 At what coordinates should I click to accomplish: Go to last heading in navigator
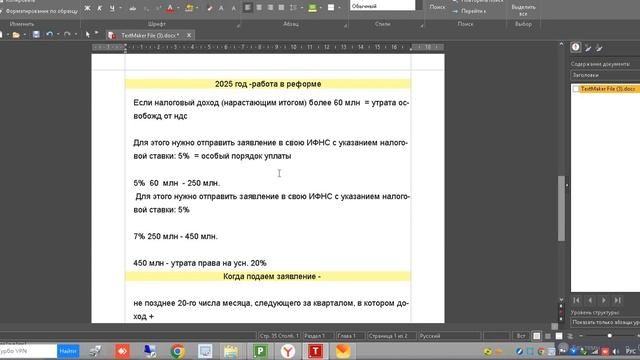[618, 300]
